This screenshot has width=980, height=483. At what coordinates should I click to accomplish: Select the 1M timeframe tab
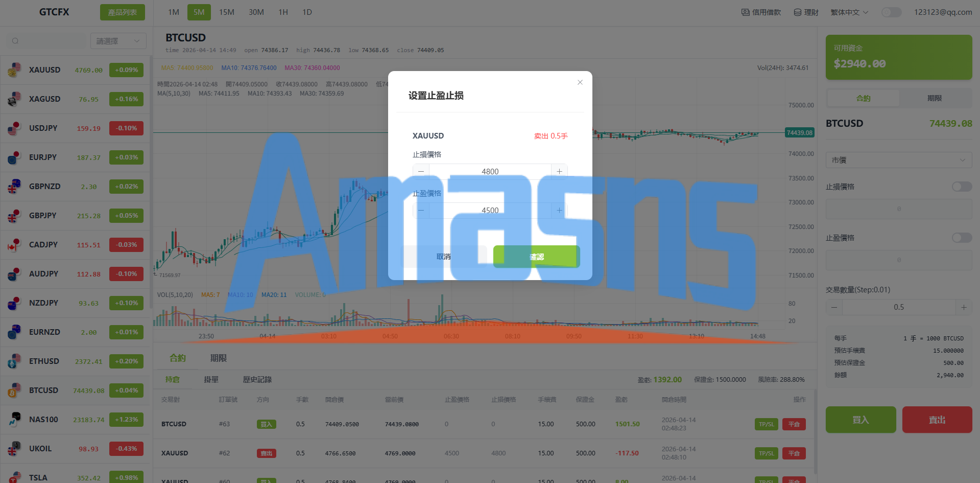pos(174,12)
